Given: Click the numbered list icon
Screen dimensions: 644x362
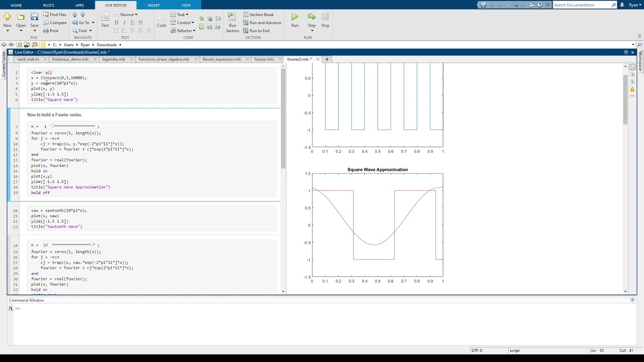Looking at the screenshot, I should 124,31.
